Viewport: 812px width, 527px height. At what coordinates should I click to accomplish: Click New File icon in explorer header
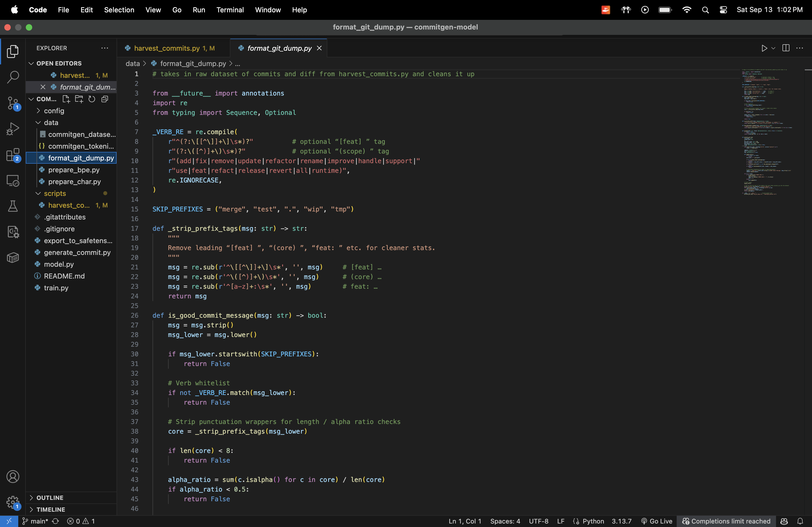coord(66,99)
